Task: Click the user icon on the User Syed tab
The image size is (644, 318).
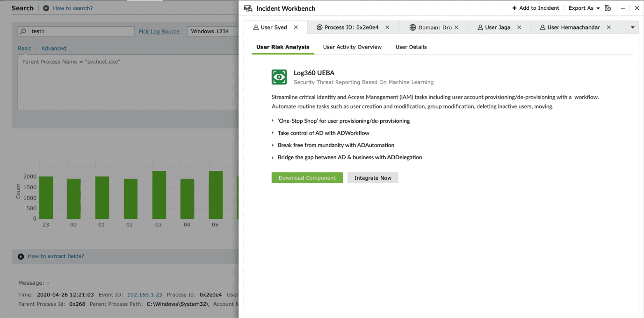Action: coord(256,28)
